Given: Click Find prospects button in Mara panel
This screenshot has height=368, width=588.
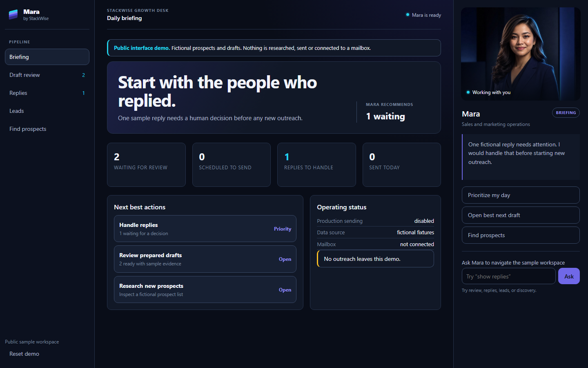Looking at the screenshot, I should (521, 235).
